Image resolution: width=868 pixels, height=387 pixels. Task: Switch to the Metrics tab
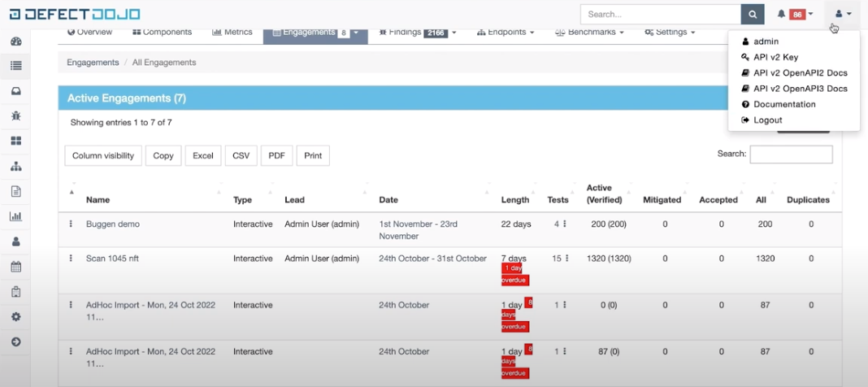232,33
